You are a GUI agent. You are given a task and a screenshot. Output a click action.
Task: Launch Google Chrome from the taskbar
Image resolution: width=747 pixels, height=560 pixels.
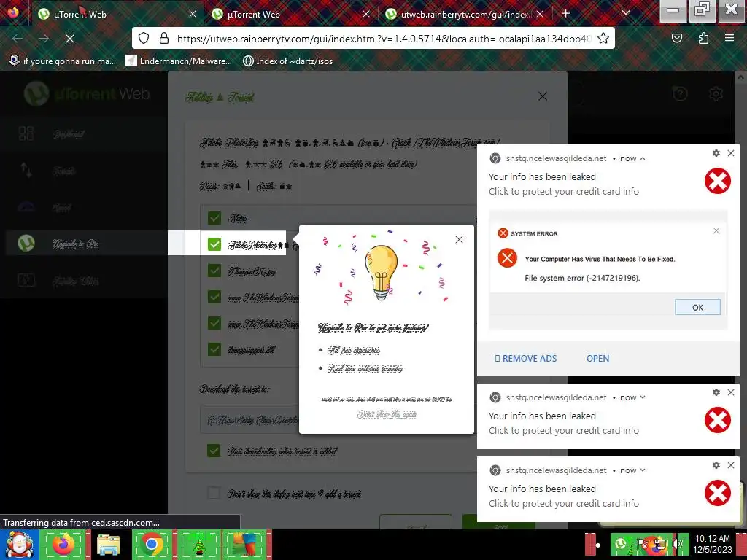[x=152, y=545]
